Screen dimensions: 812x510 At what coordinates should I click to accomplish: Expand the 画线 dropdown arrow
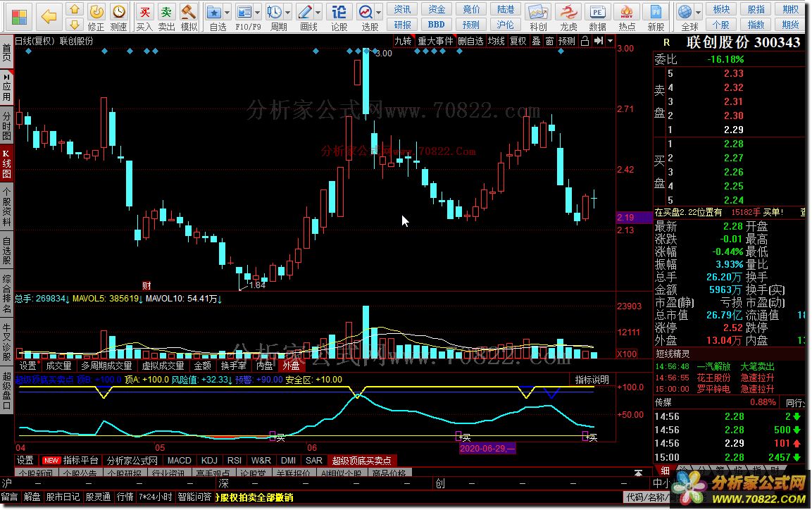(x=318, y=12)
